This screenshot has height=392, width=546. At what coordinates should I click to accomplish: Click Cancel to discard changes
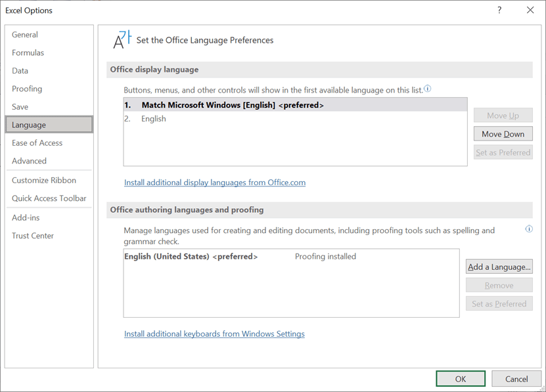tap(516, 379)
